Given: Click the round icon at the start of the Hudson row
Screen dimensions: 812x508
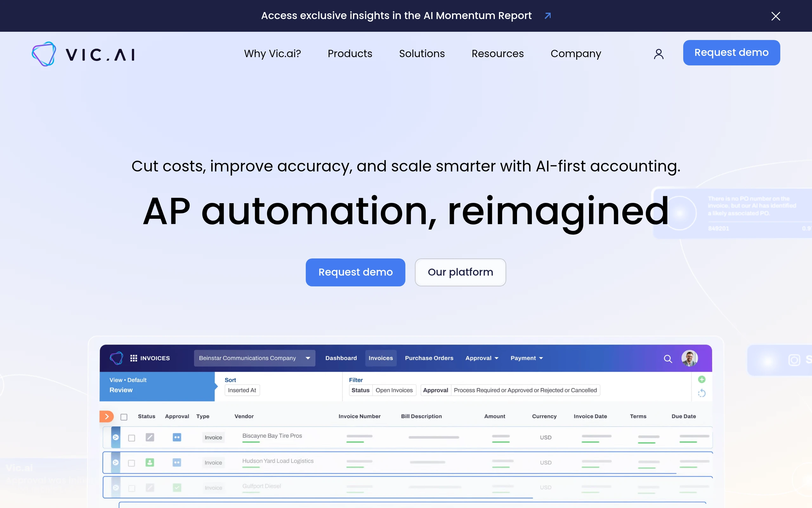Looking at the screenshot, I should coord(116,462).
